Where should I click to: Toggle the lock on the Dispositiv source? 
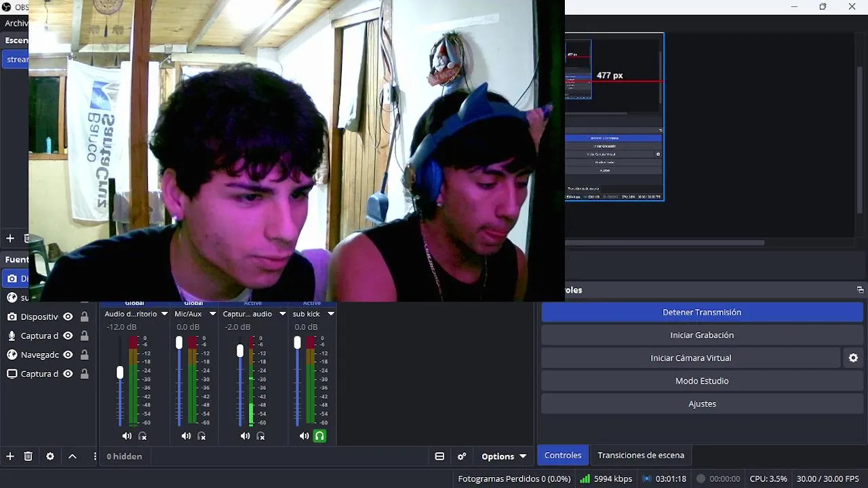[x=84, y=317]
